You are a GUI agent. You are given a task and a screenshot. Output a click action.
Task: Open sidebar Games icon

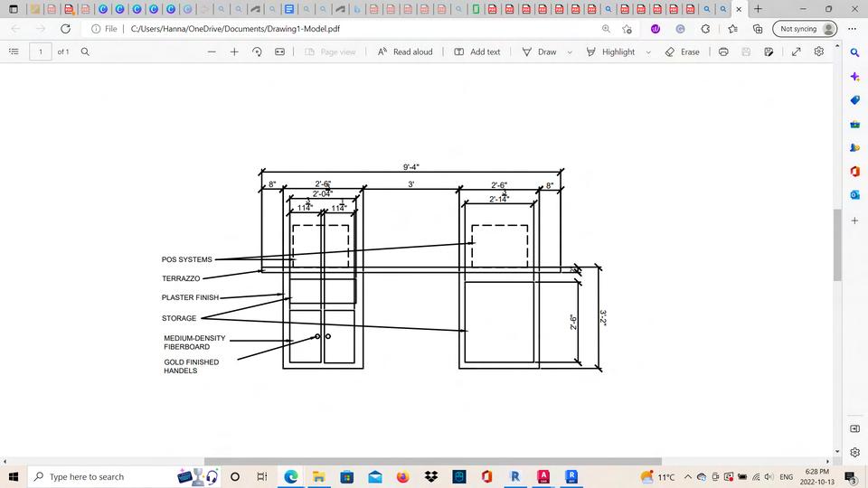[854, 147]
